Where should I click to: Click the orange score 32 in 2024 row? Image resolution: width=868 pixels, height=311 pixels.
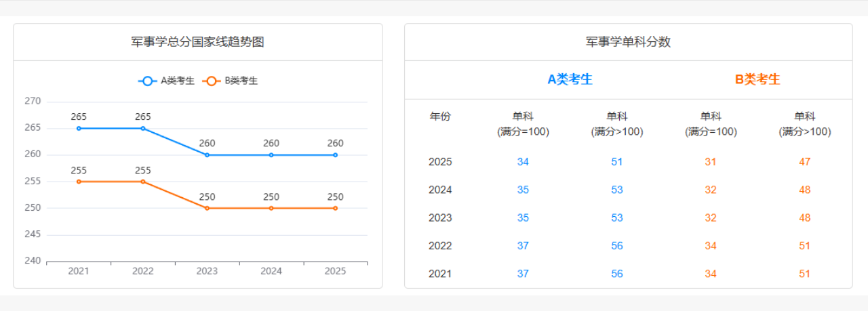710,190
